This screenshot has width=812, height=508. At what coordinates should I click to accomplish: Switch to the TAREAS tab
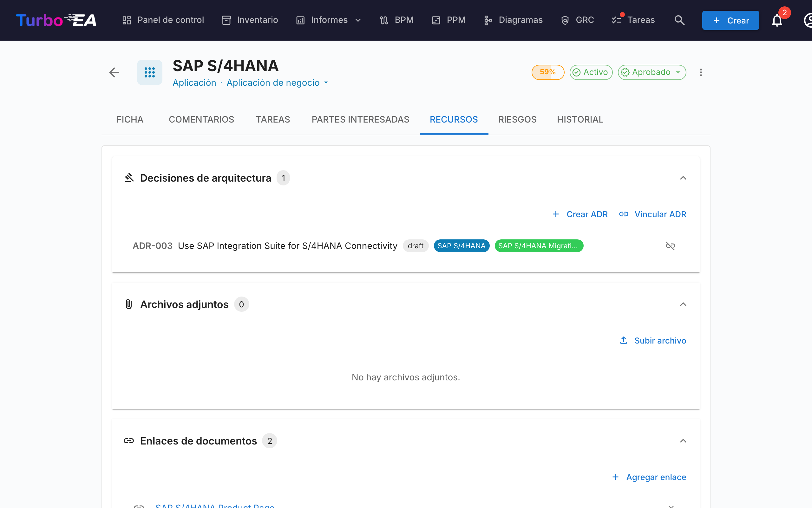click(273, 119)
